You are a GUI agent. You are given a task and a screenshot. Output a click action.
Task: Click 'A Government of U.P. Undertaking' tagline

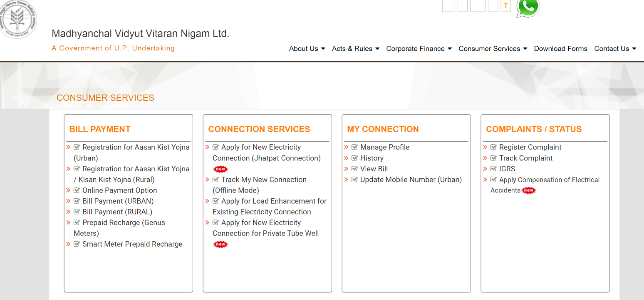point(113,48)
